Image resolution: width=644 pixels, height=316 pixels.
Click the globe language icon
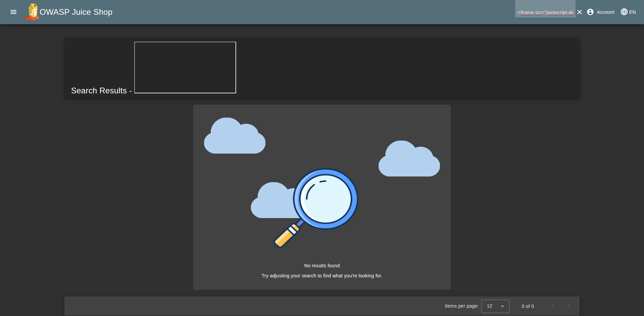point(624,12)
